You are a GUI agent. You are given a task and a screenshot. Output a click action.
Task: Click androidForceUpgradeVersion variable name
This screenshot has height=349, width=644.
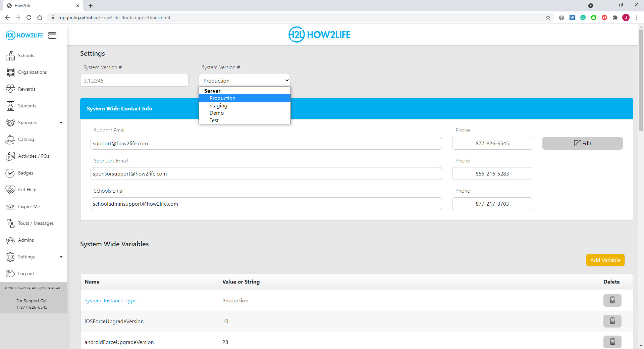pos(119,342)
